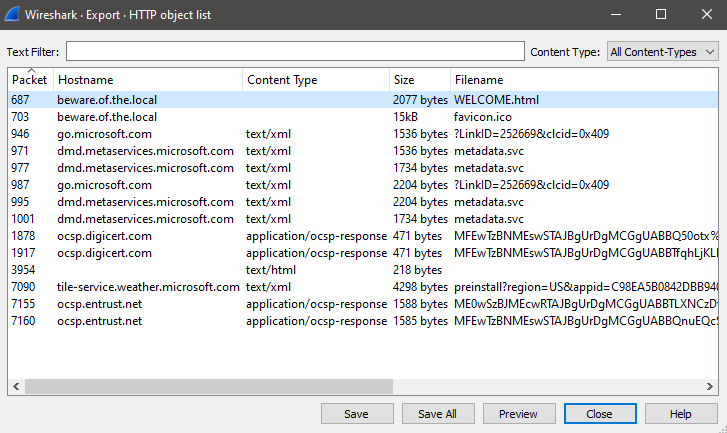This screenshot has width=727, height=433.
Task: Open Help for the export dialog
Action: [681, 414]
